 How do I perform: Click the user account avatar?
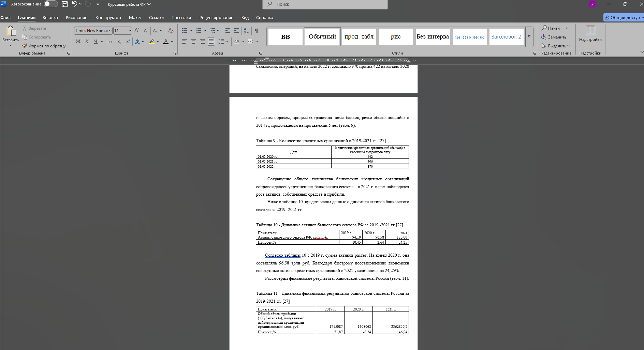592,4
